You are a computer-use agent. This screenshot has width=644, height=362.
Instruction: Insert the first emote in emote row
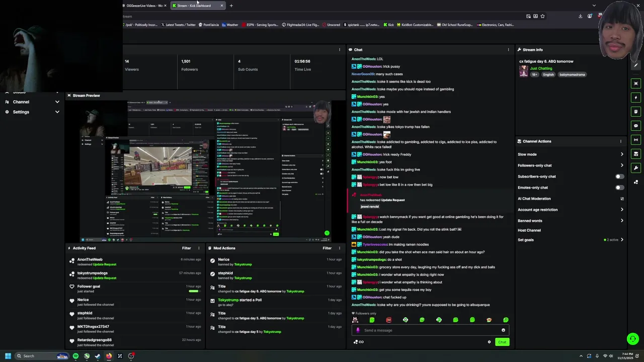[355, 320]
